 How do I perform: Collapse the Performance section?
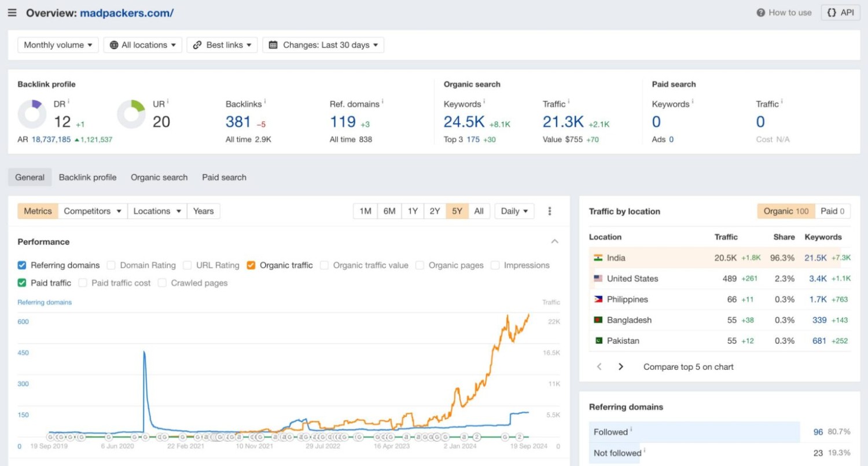pyautogui.click(x=554, y=241)
